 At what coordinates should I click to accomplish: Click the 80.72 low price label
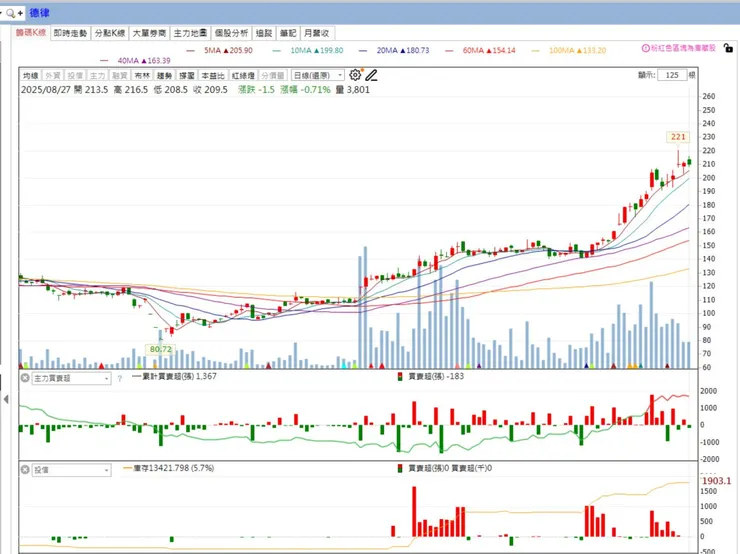point(160,349)
